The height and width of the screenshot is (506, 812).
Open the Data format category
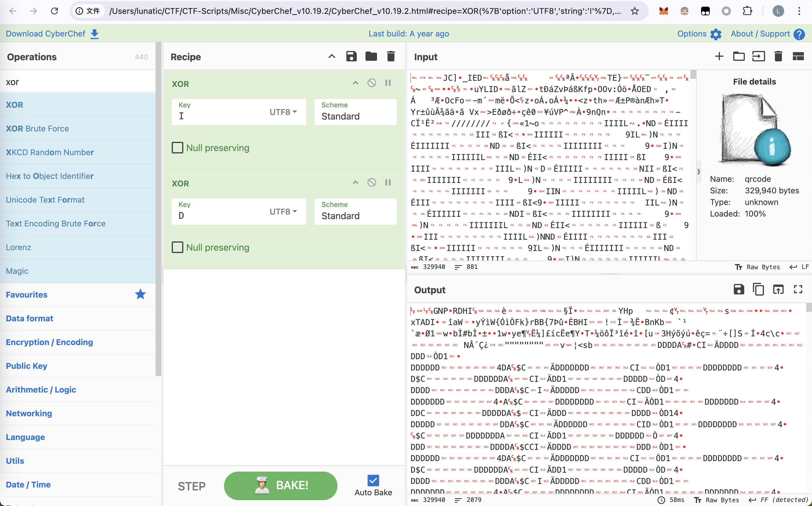(30, 318)
